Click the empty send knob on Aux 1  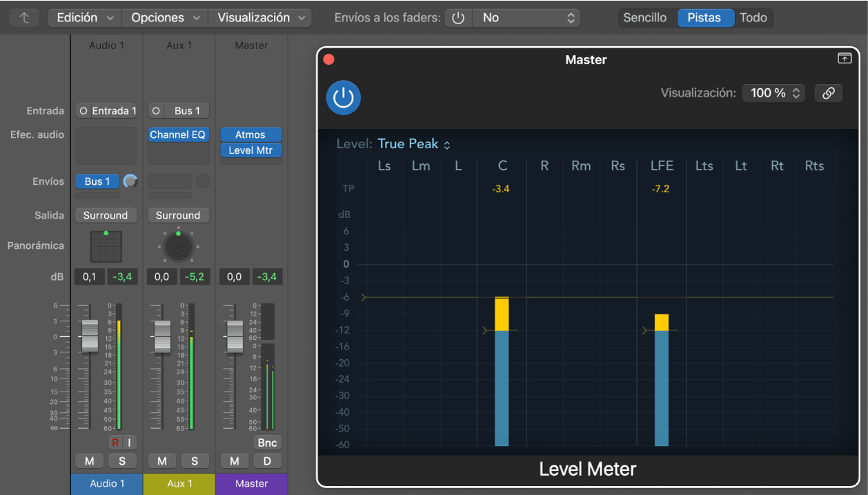203,181
